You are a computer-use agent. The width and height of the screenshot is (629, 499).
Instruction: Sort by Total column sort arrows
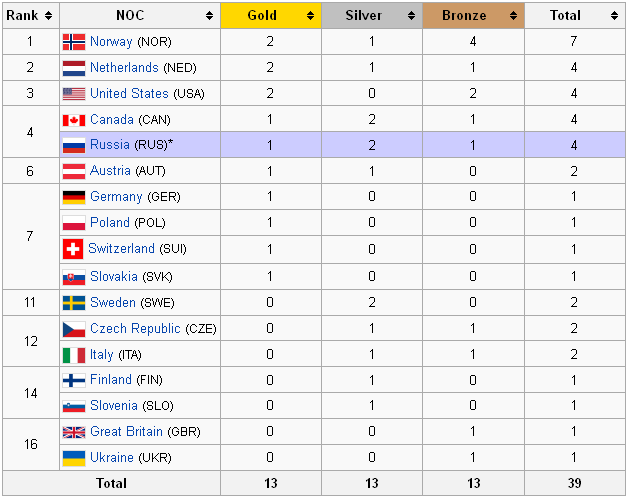(x=613, y=16)
